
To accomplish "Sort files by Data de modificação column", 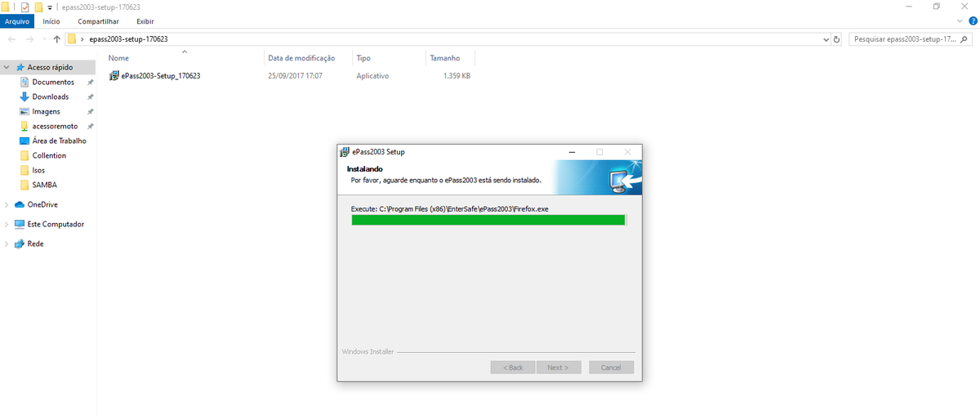I will tap(301, 58).
